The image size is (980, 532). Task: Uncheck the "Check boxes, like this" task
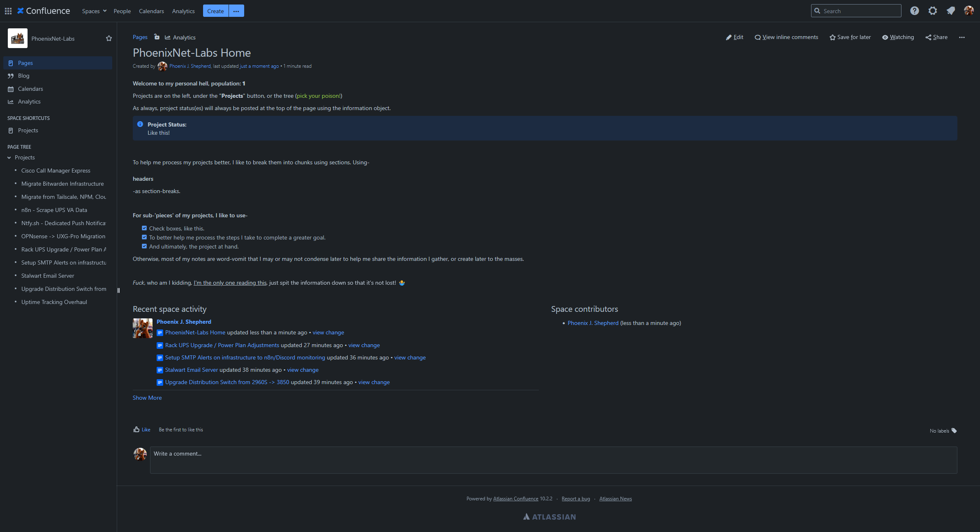point(144,228)
